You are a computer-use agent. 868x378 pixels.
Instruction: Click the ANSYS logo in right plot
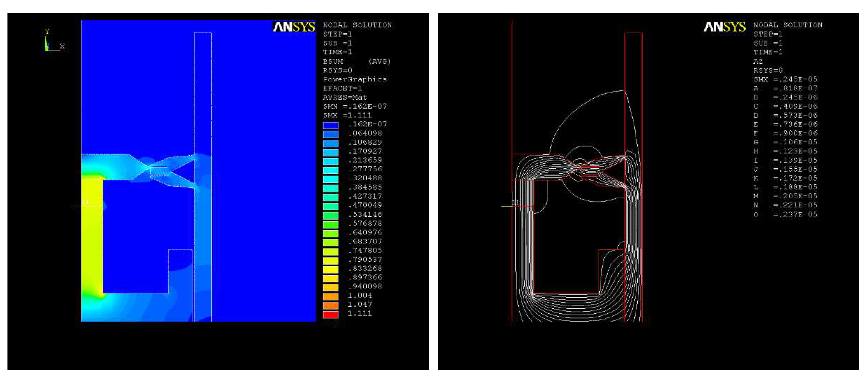(724, 27)
